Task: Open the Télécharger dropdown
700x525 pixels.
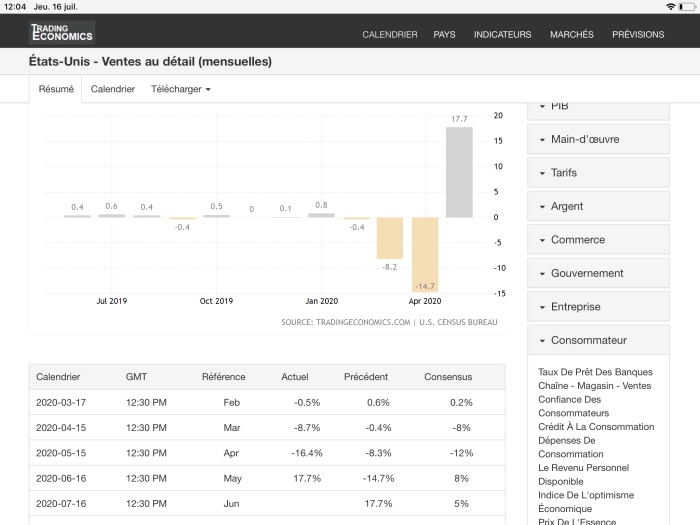Action: click(180, 89)
